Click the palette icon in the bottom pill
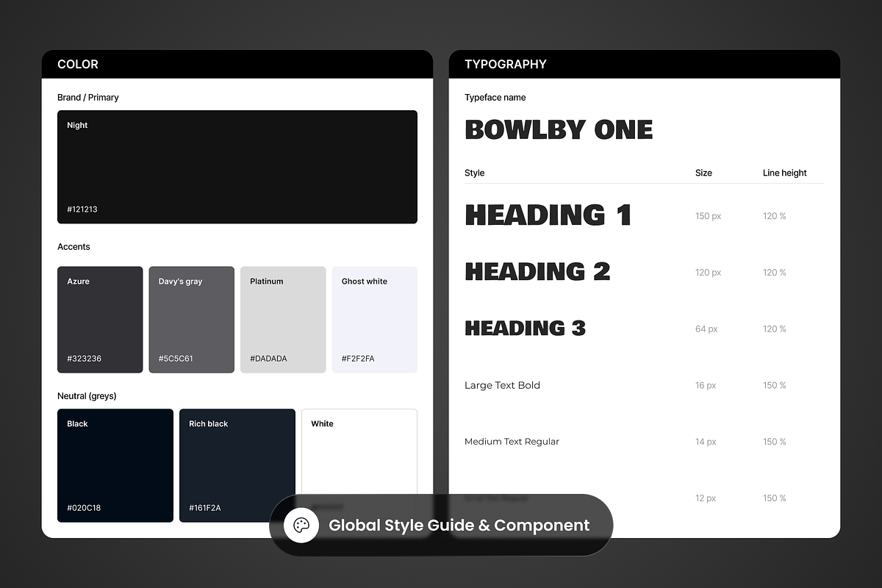 click(301, 526)
